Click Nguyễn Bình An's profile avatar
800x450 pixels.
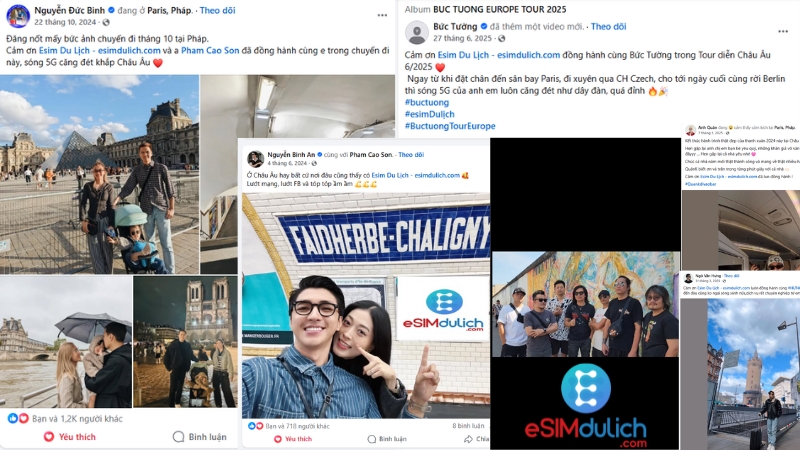point(256,159)
